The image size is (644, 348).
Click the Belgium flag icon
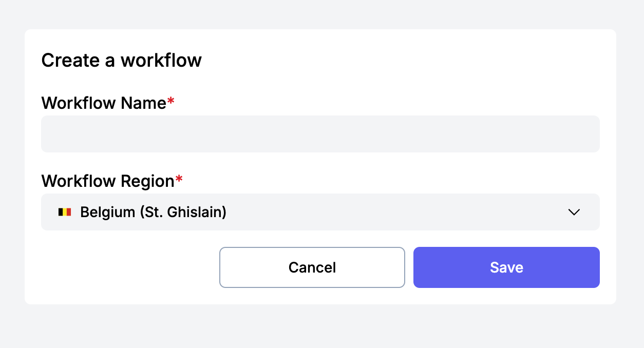click(x=64, y=212)
